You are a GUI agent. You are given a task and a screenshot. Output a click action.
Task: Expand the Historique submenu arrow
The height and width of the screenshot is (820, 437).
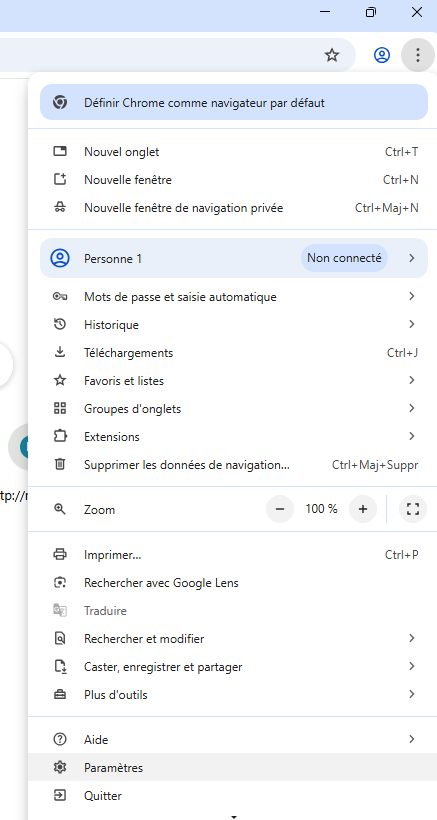pos(412,324)
